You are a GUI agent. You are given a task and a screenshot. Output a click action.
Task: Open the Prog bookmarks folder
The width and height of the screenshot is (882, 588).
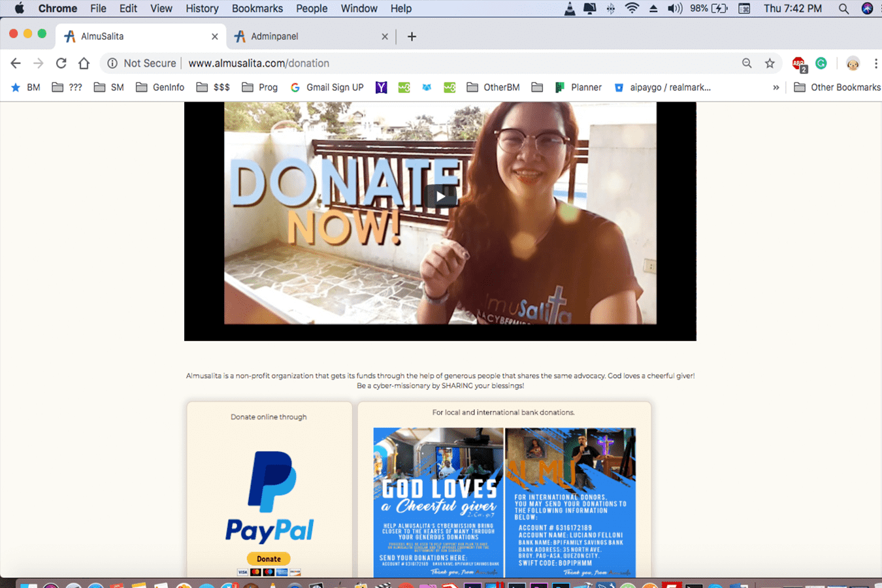(260, 88)
